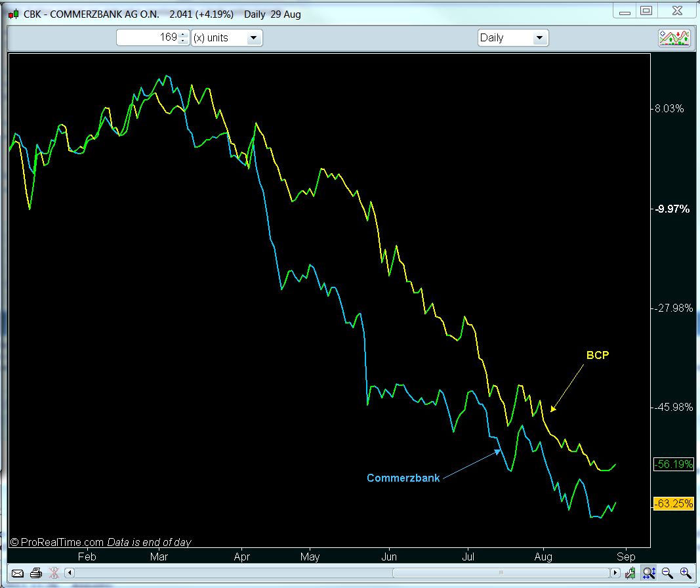
Task: Decrease units count with stepper down arrow
Action: tap(183, 41)
